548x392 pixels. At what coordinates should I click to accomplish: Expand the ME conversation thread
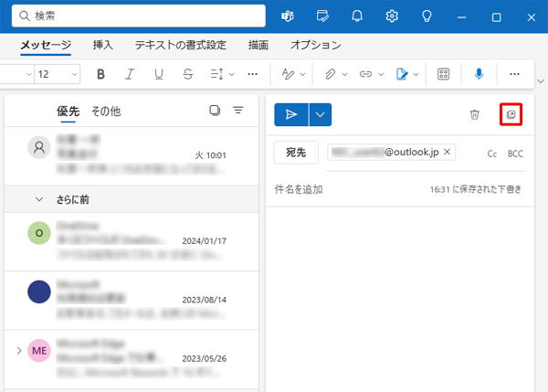tap(19, 350)
